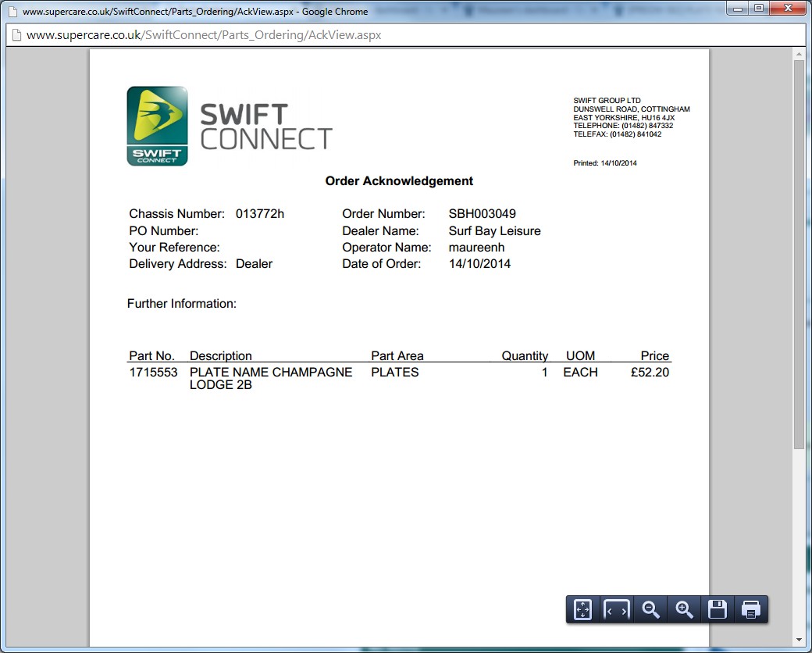
Task: Click the vertical scrollbar thumb
Action: (799, 254)
